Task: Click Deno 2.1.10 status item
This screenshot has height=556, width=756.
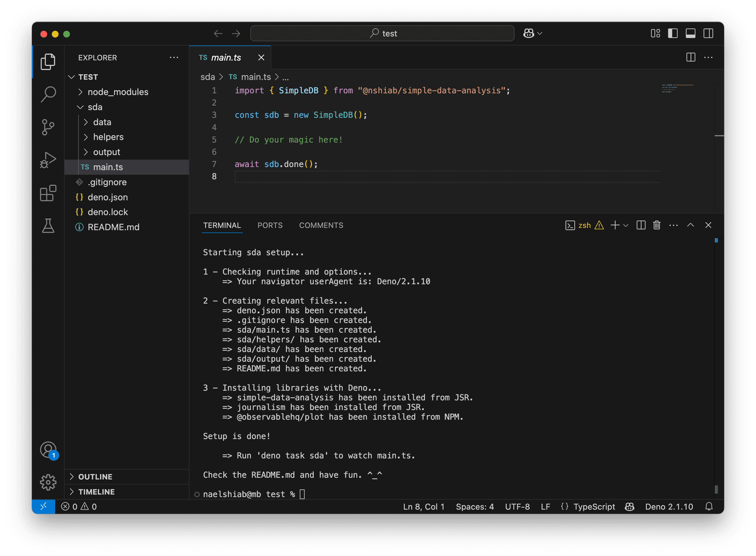Action: pyautogui.click(x=669, y=506)
